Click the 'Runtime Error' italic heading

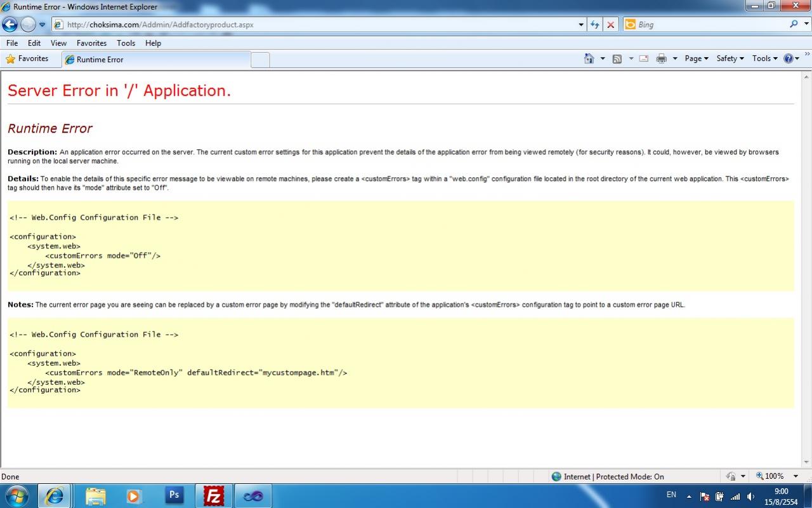(x=50, y=128)
